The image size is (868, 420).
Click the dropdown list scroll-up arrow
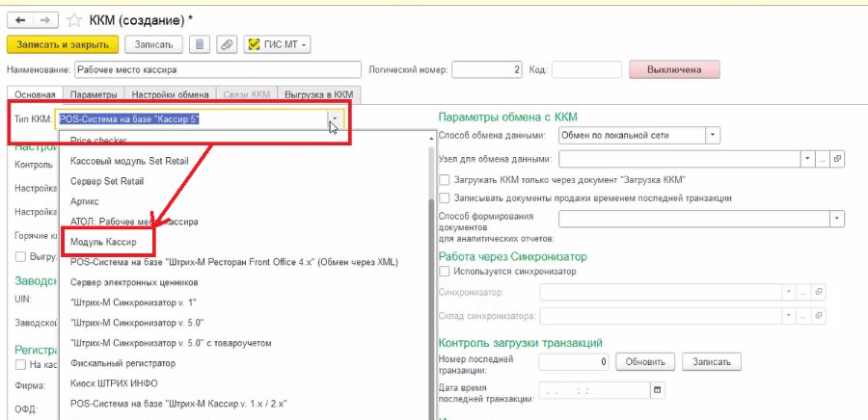point(432,139)
